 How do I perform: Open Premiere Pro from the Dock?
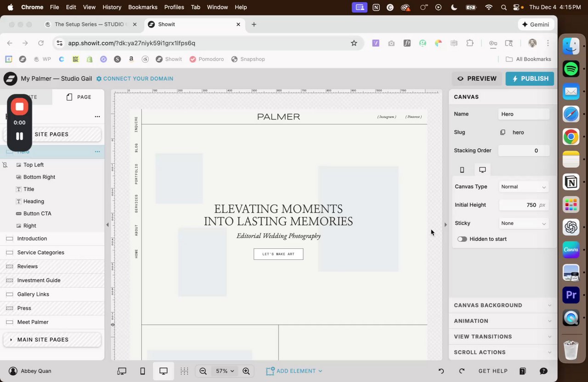(571, 295)
